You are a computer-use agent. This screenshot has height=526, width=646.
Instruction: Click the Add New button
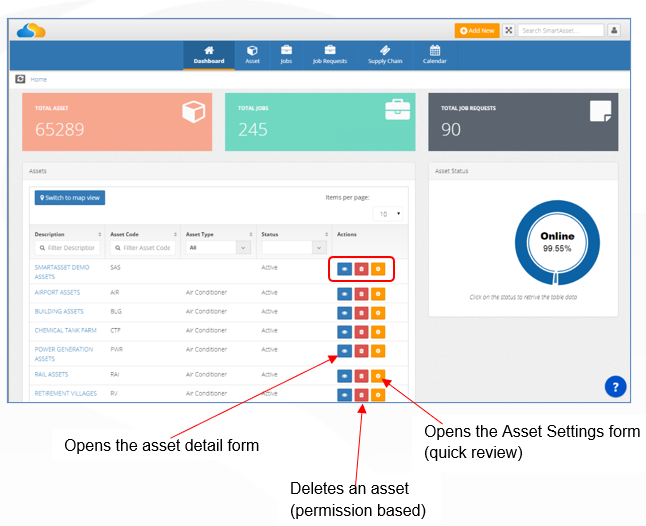477,30
